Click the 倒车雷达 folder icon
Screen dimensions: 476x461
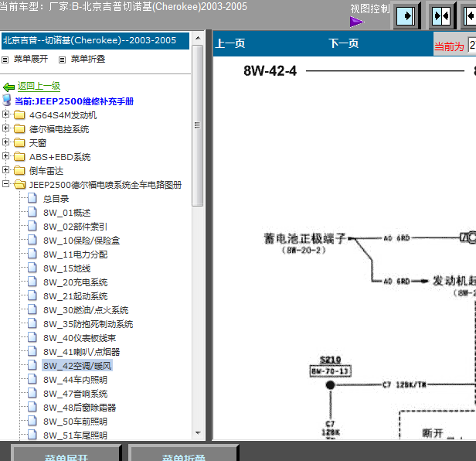point(19,170)
